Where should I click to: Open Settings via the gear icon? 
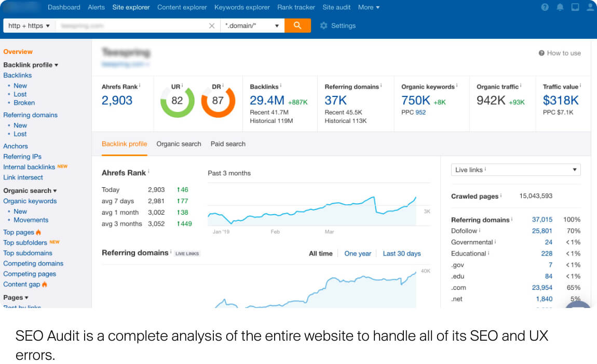[x=323, y=25]
